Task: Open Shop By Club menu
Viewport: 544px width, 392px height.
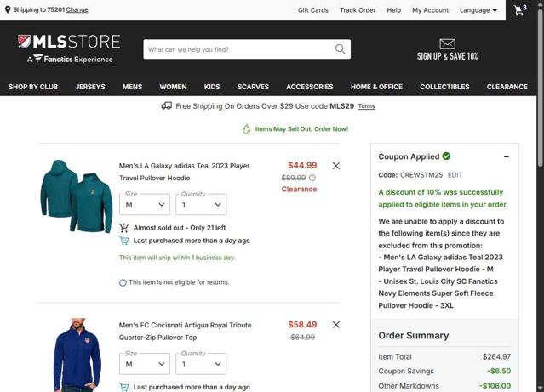Action: pos(33,87)
